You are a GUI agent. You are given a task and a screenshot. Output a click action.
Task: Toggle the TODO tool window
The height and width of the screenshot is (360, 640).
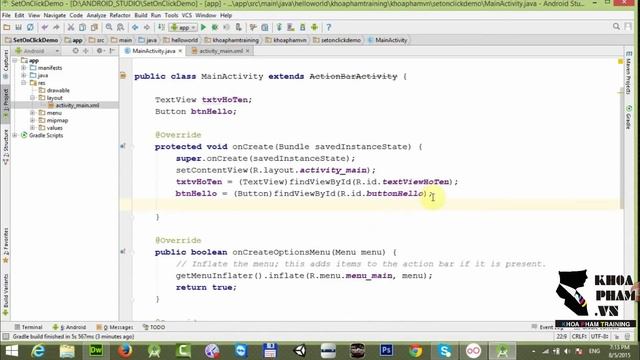point(154,327)
